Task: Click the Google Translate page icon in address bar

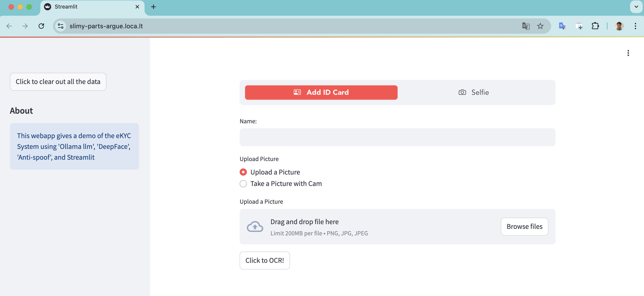Action: pos(526,26)
